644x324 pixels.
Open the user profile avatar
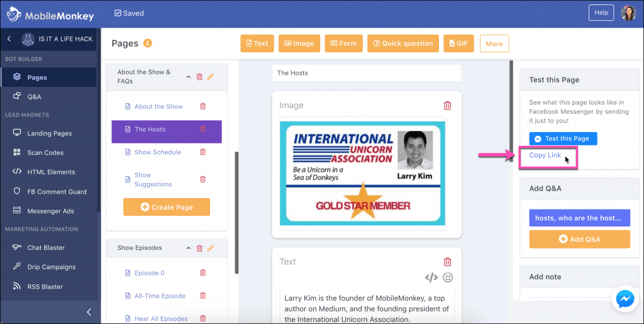tap(628, 13)
